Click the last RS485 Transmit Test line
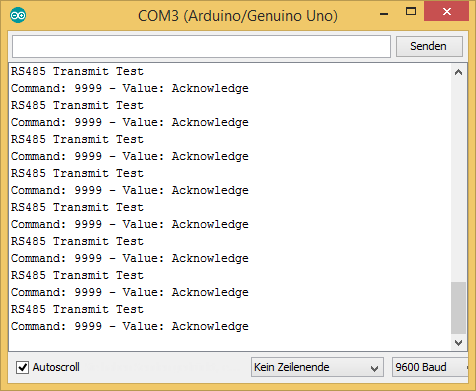Image resolution: width=476 pixels, height=391 pixels. click(x=77, y=309)
